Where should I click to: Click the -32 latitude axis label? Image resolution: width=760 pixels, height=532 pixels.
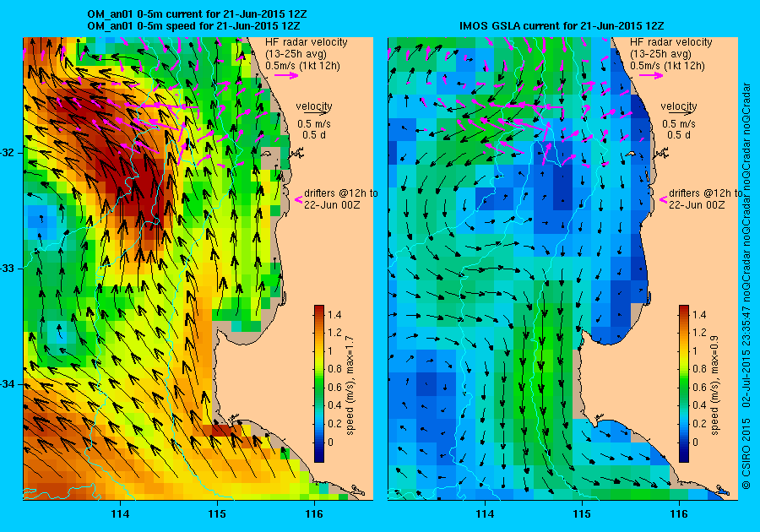coord(8,153)
